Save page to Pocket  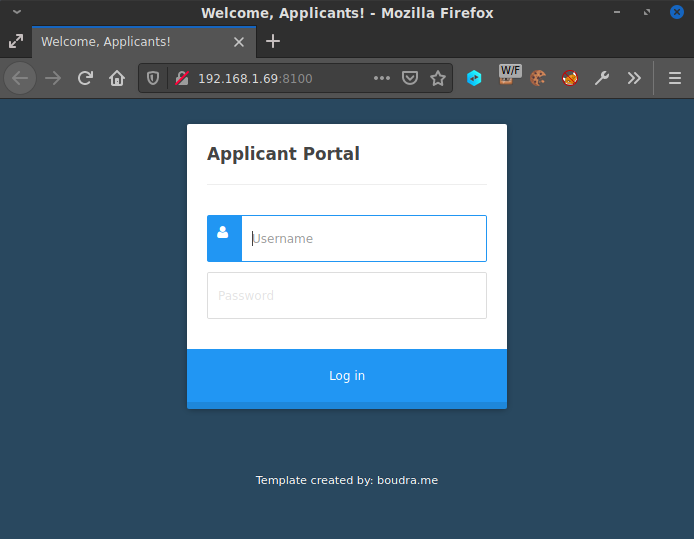410,78
